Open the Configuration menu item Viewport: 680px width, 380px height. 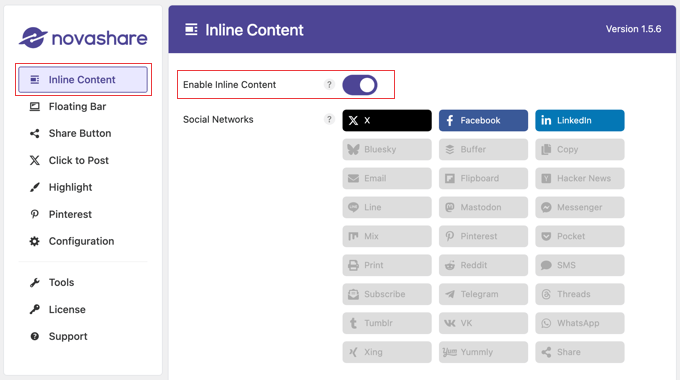[x=83, y=241]
